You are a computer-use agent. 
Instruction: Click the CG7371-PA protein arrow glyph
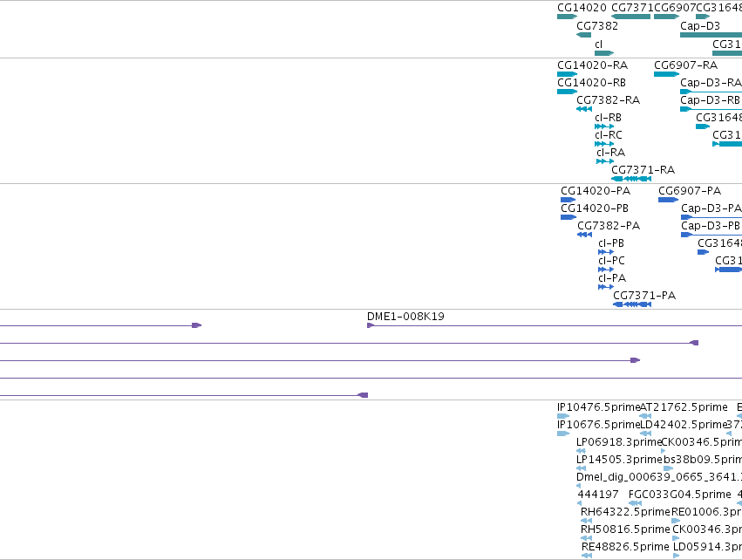(632, 304)
